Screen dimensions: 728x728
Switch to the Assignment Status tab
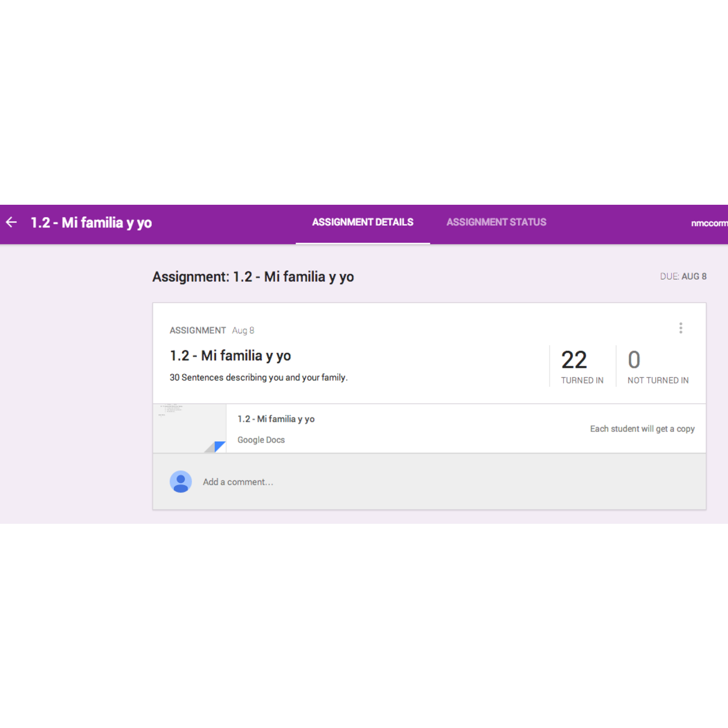(x=496, y=222)
